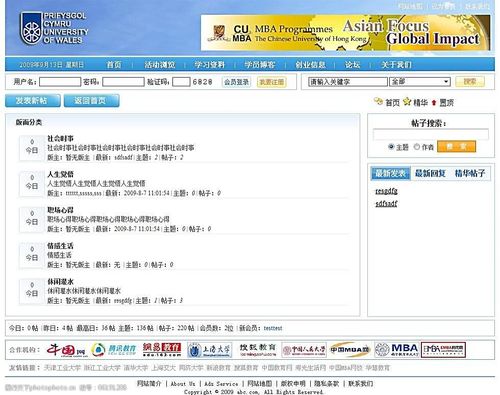
Task: Open the 上海大学 partner logo
Action: (209, 350)
